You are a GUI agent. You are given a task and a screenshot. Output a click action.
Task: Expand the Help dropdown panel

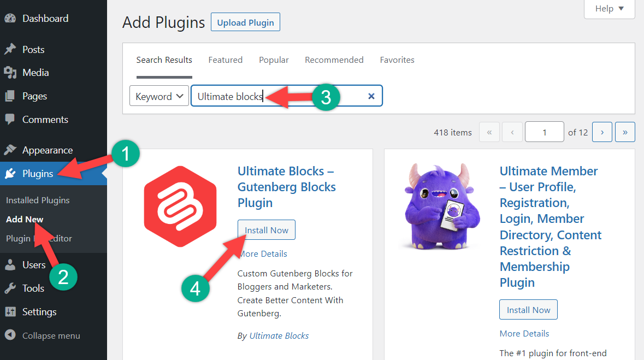(610, 9)
